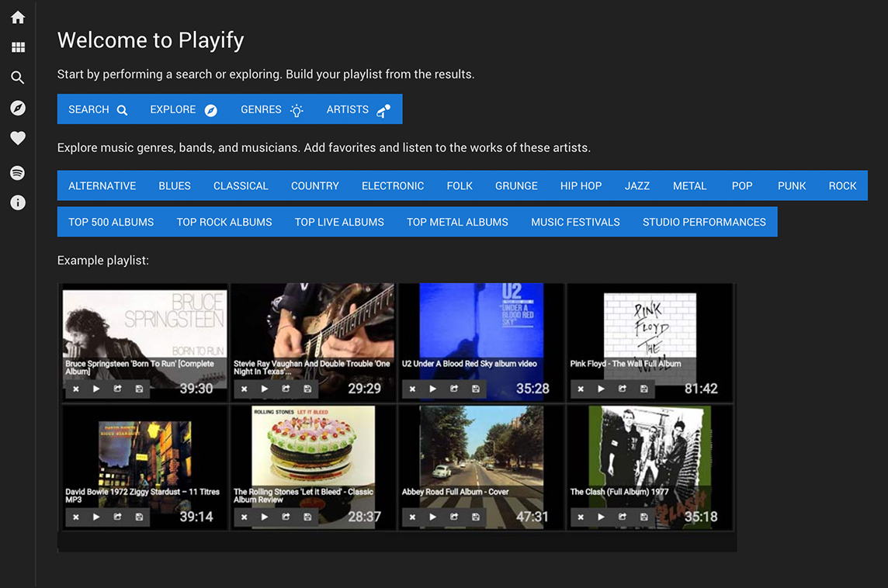This screenshot has width=888, height=588.
Task: Choose the ROCK genre
Action: click(843, 185)
